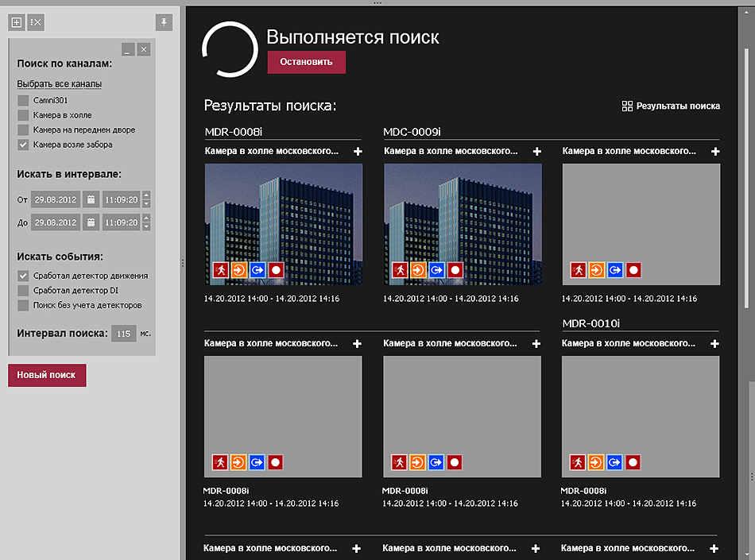Expand the second-row middle card with plus
Viewport: 755px width, 560px height.
click(x=536, y=344)
